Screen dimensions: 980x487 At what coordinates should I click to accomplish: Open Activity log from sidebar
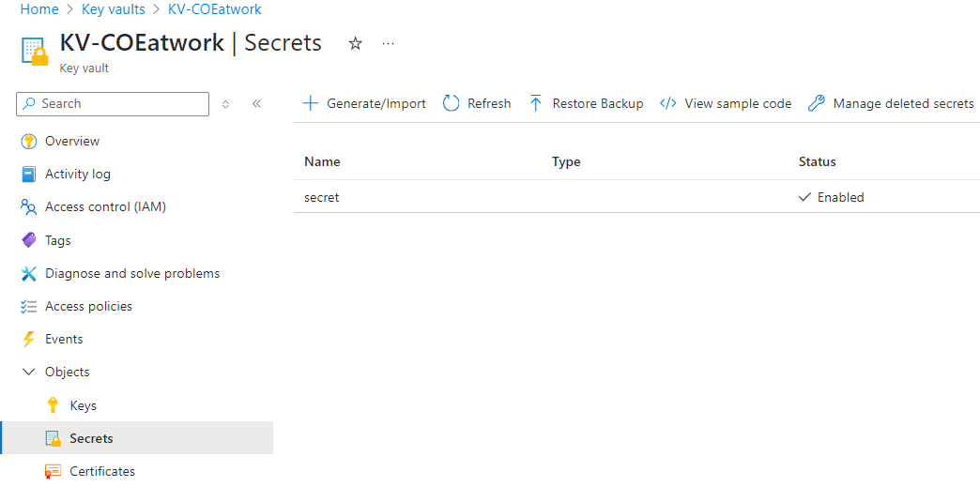coord(77,175)
